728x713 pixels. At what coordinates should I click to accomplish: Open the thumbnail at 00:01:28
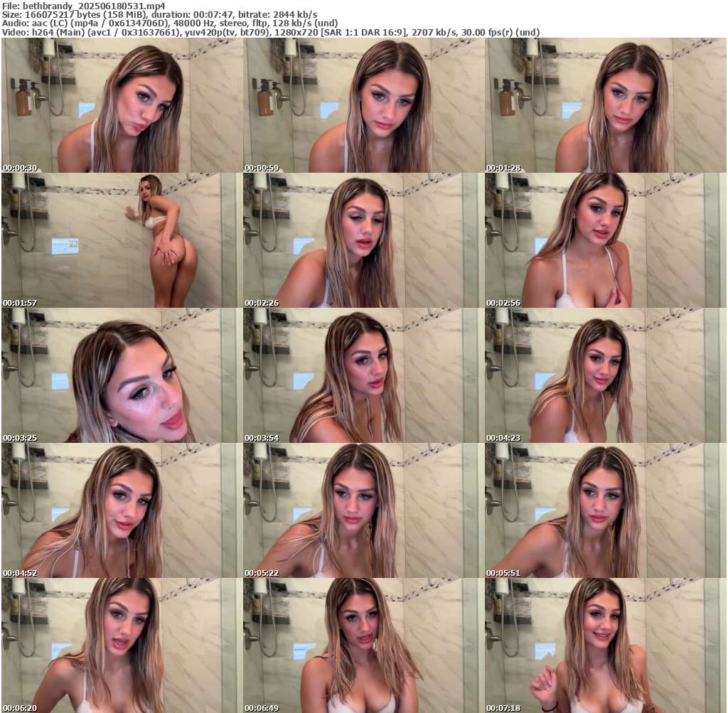[606, 105]
